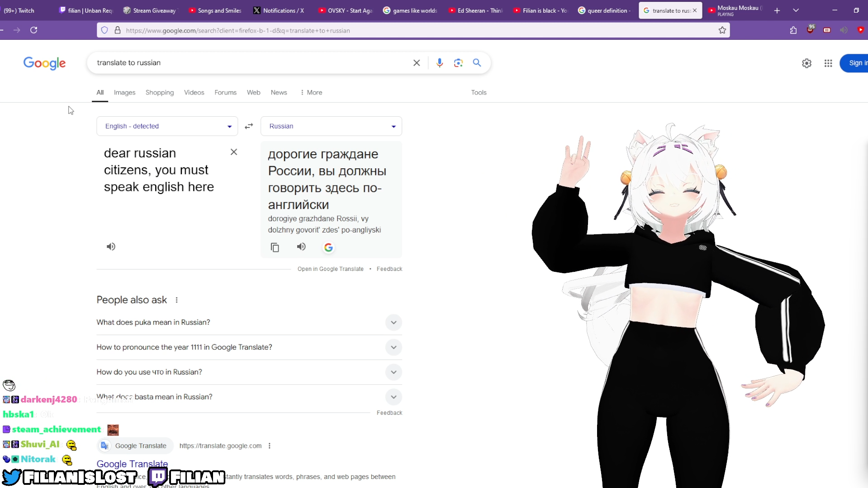The image size is (868, 488).
Task: Open the translate.google.com URL link
Action: coord(220,446)
